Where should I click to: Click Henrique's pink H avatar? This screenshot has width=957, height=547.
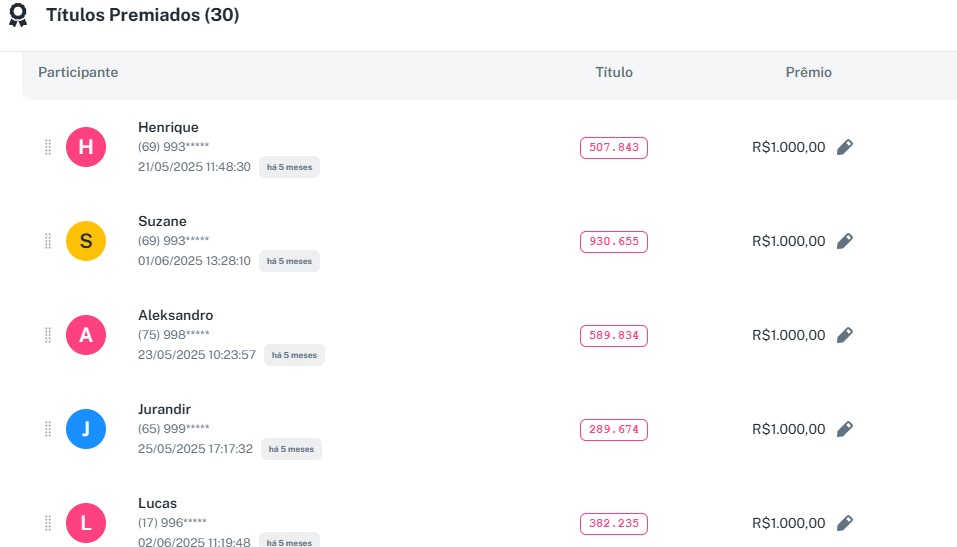(86, 147)
